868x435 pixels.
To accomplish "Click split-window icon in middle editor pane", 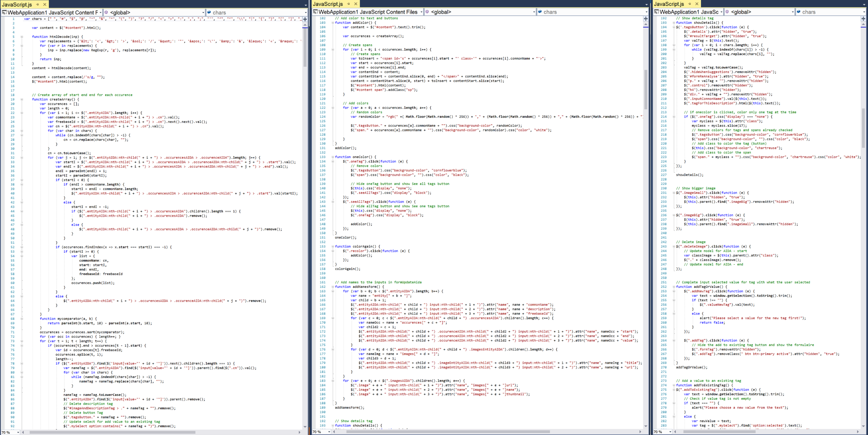I will click(x=646, y=19).
